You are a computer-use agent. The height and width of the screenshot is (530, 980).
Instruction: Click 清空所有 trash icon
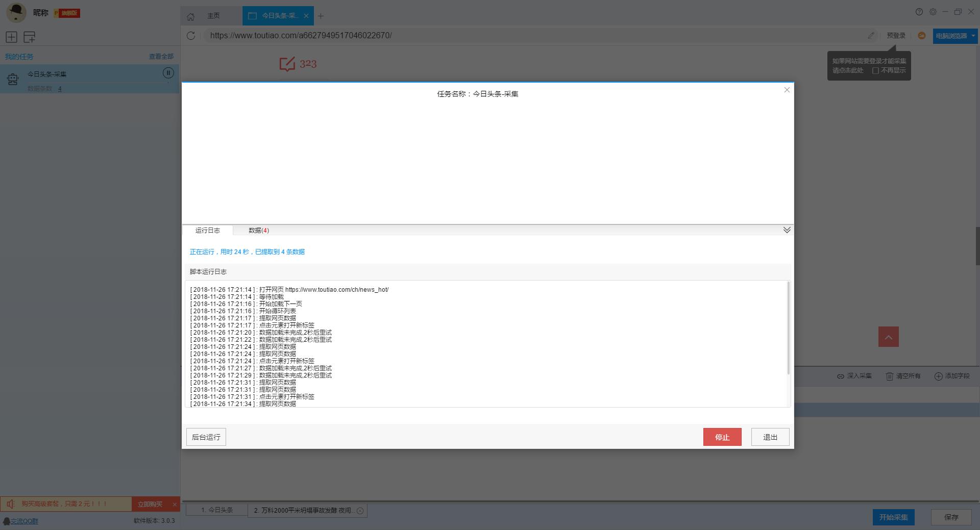889,376
